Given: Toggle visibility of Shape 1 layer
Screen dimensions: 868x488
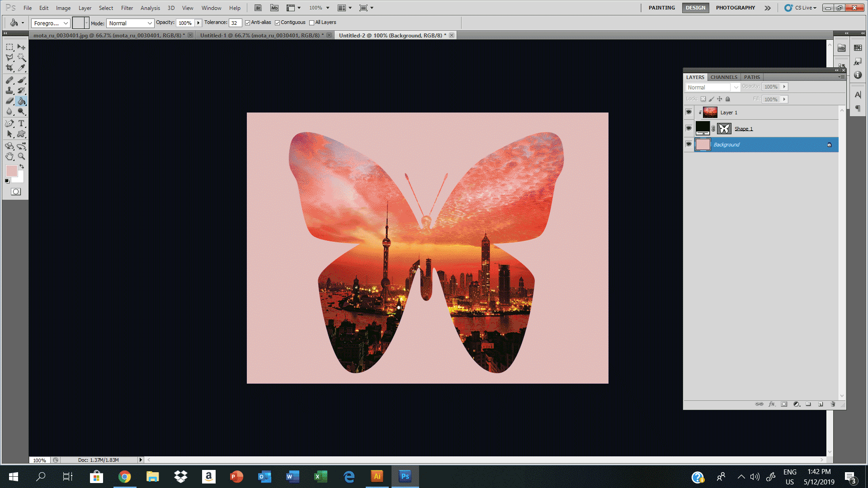Looking at the screenshot, I should tap(689, 128).
